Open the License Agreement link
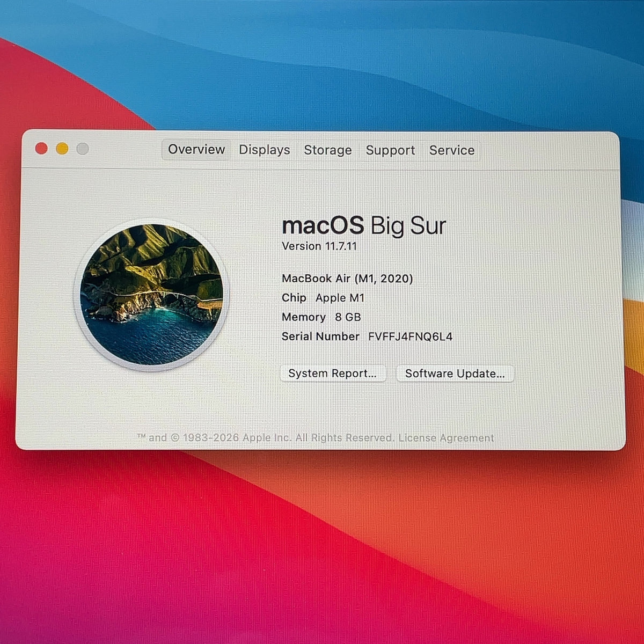Image resolution: width=644 pixels, height=644 pixels. pyautogui.click(x=446, y=438)
